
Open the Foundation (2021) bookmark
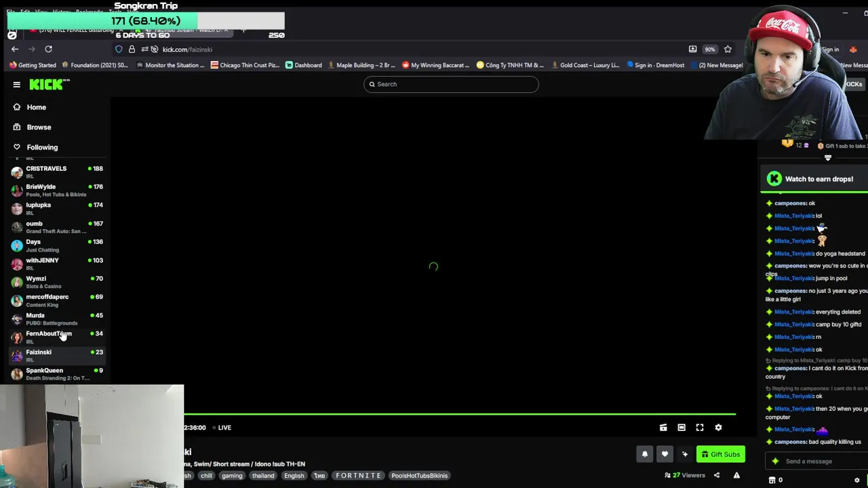pyautogui.click(x=95, y=65)
